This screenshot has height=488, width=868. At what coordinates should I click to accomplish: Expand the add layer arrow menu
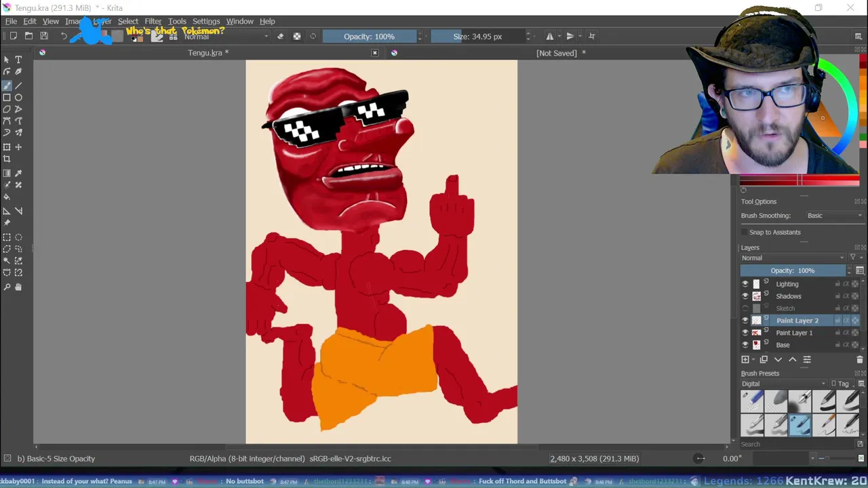click(x=753, y=360)
